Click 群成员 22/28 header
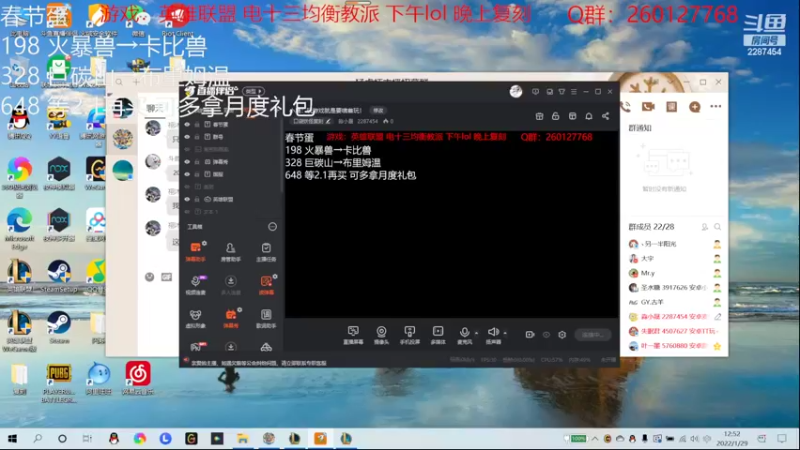 point(651,227)
